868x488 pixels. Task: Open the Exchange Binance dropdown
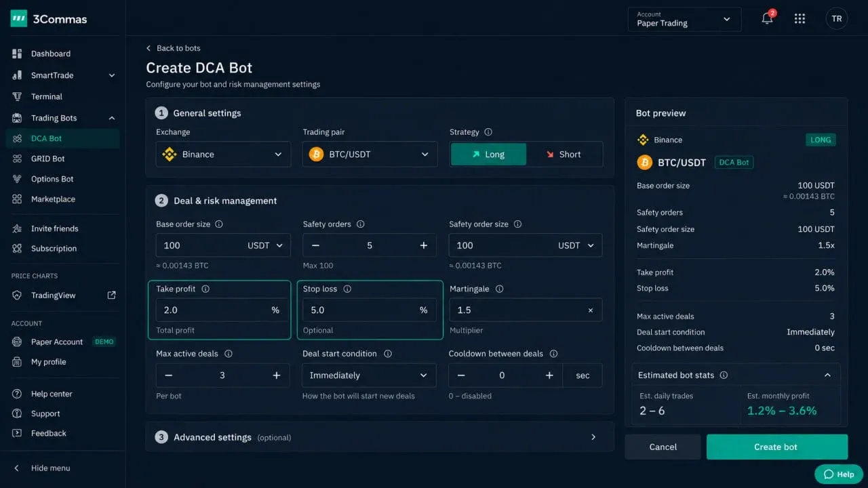pyautogui.click(x=223, y=154)
